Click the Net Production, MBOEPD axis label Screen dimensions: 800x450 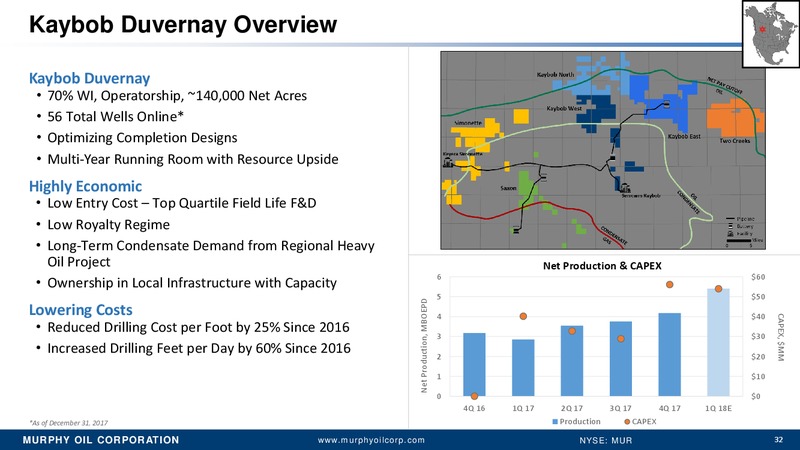click(424, 346)
